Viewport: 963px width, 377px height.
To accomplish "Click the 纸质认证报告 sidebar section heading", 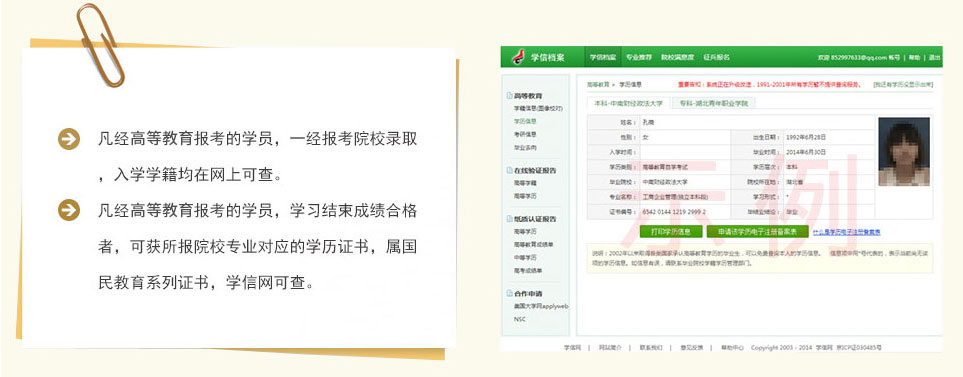I will [534, 219].
